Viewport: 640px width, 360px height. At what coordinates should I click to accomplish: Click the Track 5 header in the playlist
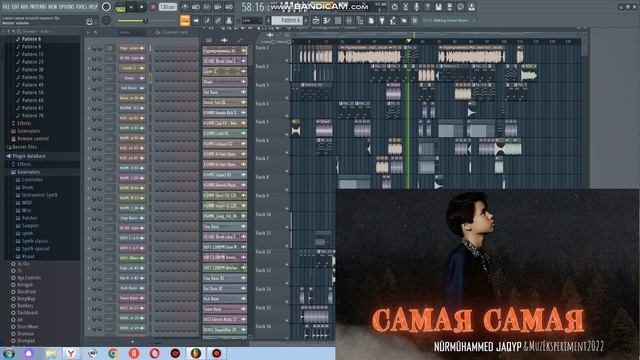click(x=271, y=128)
